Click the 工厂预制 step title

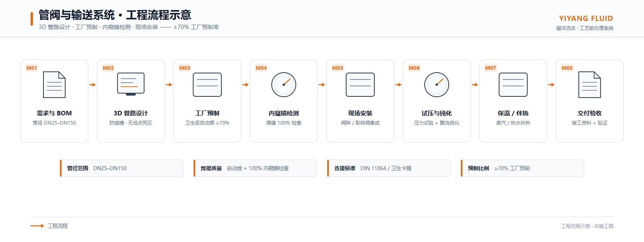tap(207, 113)
